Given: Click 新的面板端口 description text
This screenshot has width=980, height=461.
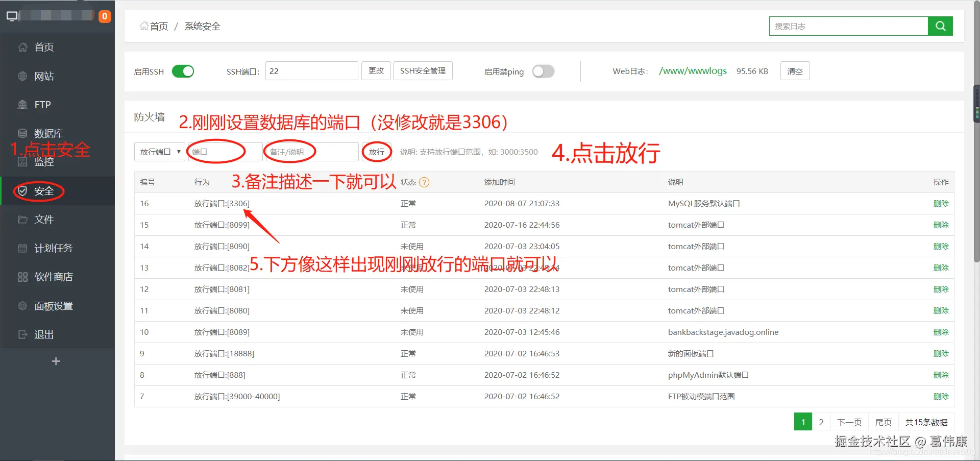Looking at the screenshot, I should [x=691, y=353].
